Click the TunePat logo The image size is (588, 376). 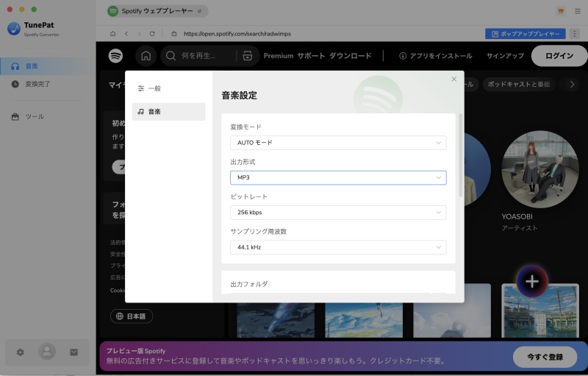tap(14, 29)
